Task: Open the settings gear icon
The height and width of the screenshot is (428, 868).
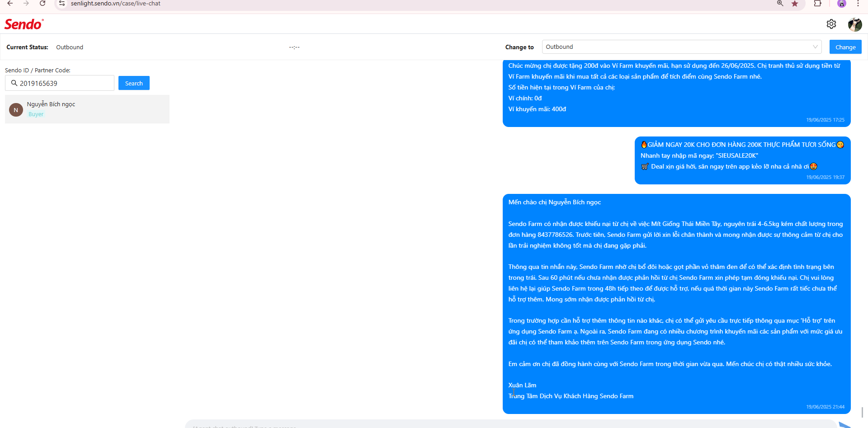Action: pyautogui.click(x=831, y=24)
